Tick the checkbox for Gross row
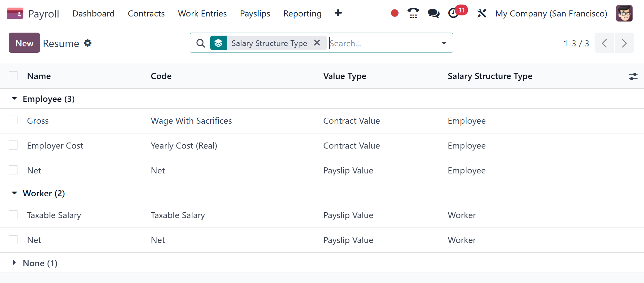 (13, 120)
